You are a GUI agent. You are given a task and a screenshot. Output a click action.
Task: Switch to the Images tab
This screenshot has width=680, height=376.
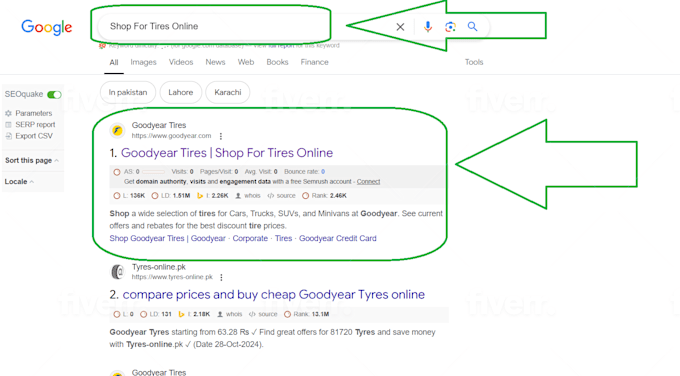(143, 62)
